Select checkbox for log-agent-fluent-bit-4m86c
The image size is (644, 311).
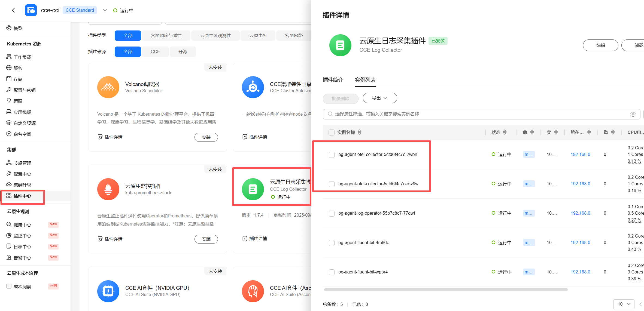[x=331, y=243]
